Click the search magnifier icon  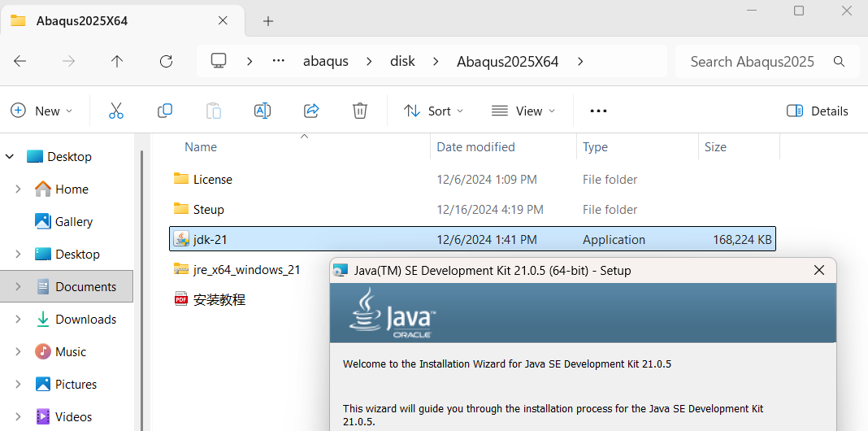(840, 62)
